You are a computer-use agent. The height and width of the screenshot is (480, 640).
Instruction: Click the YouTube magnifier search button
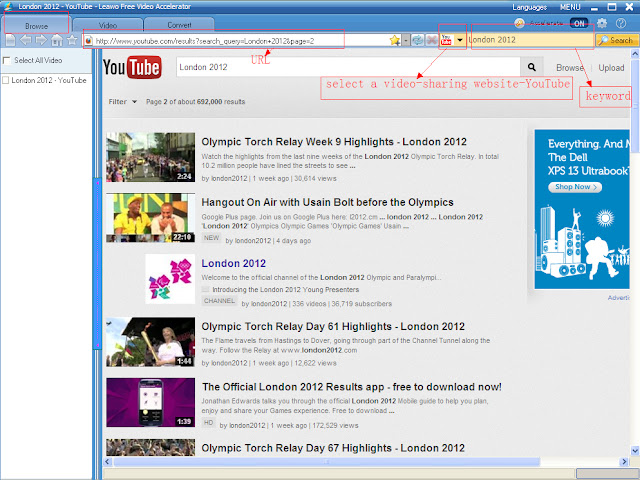[531, 67]
